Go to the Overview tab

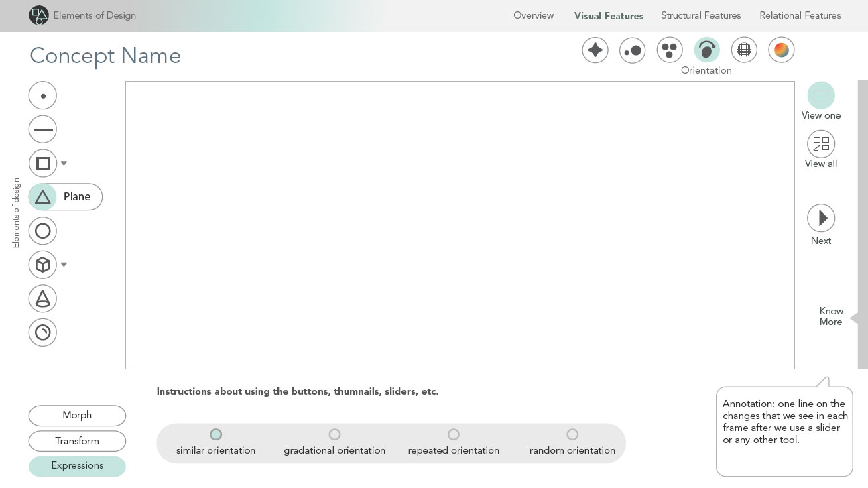pyautogui.click(x=534, y=15)
